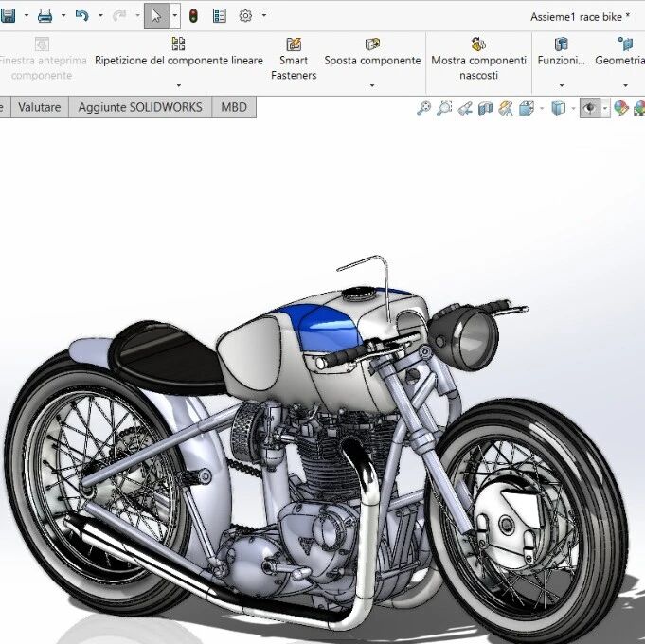Click the View Orientation cube icon
Image resolution: width=645 pixels, height=644 pixels.
click(527, 108)
